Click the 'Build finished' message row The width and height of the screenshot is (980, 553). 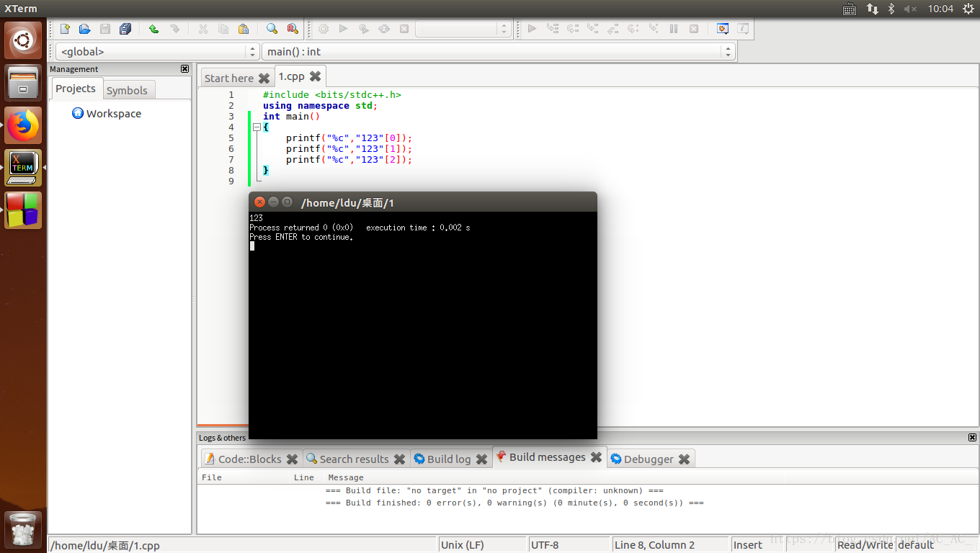514,503
